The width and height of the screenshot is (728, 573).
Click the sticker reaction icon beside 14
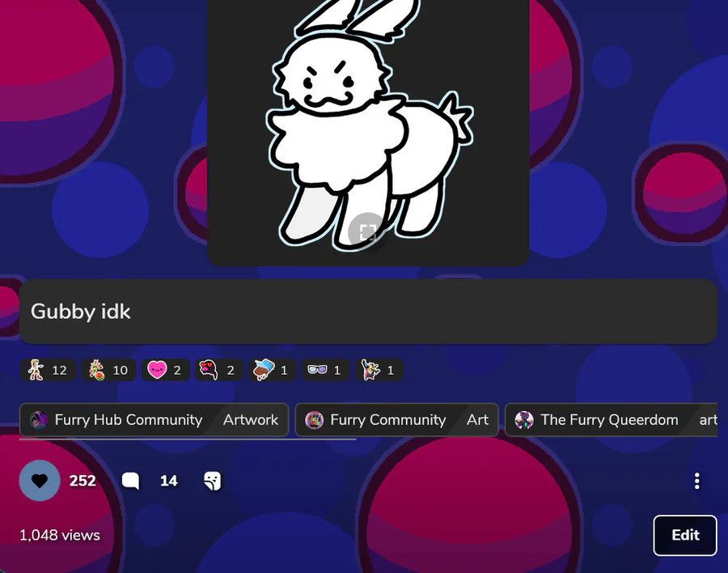[213, 481]
